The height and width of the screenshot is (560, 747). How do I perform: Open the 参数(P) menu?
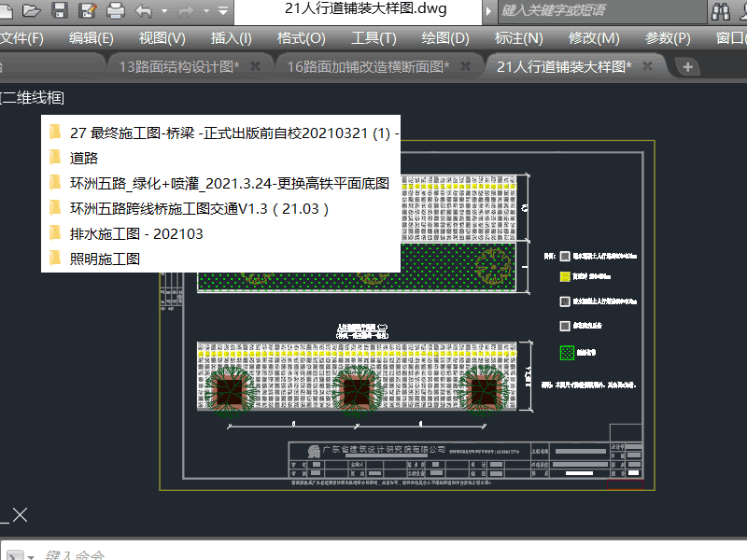coord(668,38)
